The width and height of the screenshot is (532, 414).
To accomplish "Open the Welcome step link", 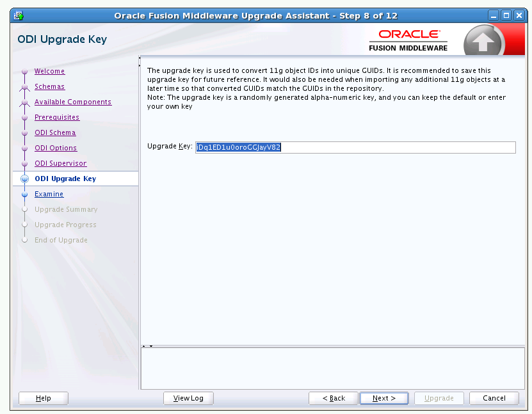I will pos(49,71).
